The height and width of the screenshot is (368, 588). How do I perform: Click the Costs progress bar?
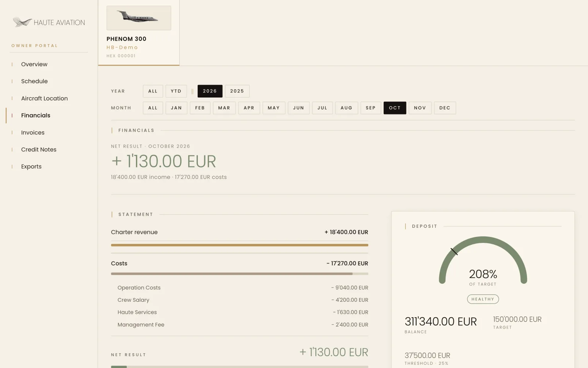coord(240,274)
